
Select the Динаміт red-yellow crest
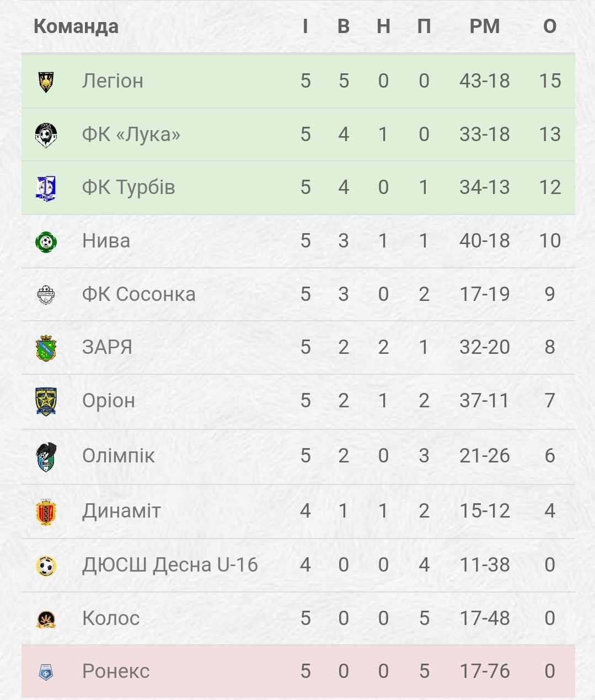[x=46, y=511]
